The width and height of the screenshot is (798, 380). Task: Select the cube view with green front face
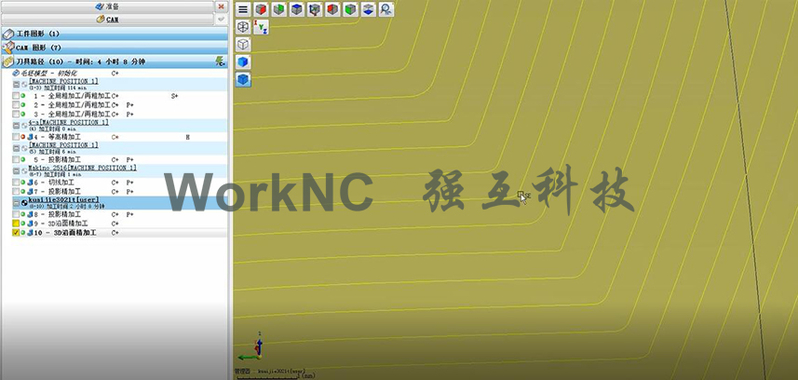[x=351, y=9]
